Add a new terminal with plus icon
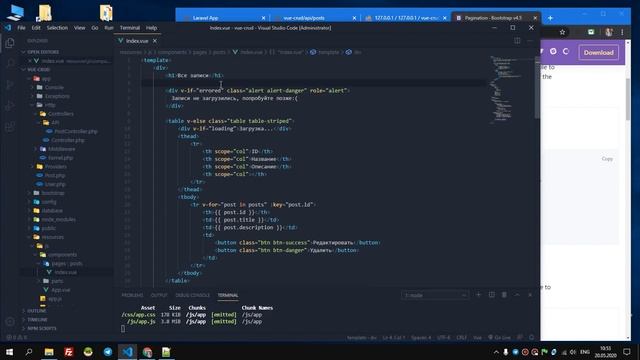 pyautogui.click(x=478, y=295)
